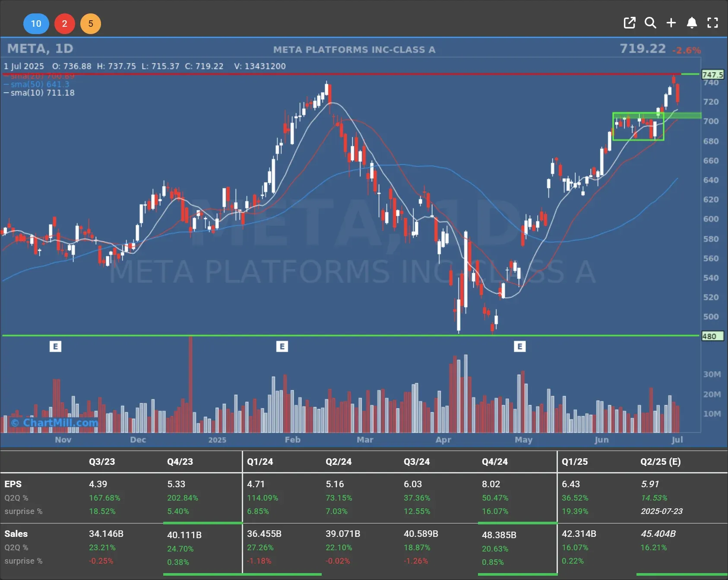This screenshot has width=728, height=580.
Task: Click the 2025 label on the time axis
Action: (x=217, y=439)
